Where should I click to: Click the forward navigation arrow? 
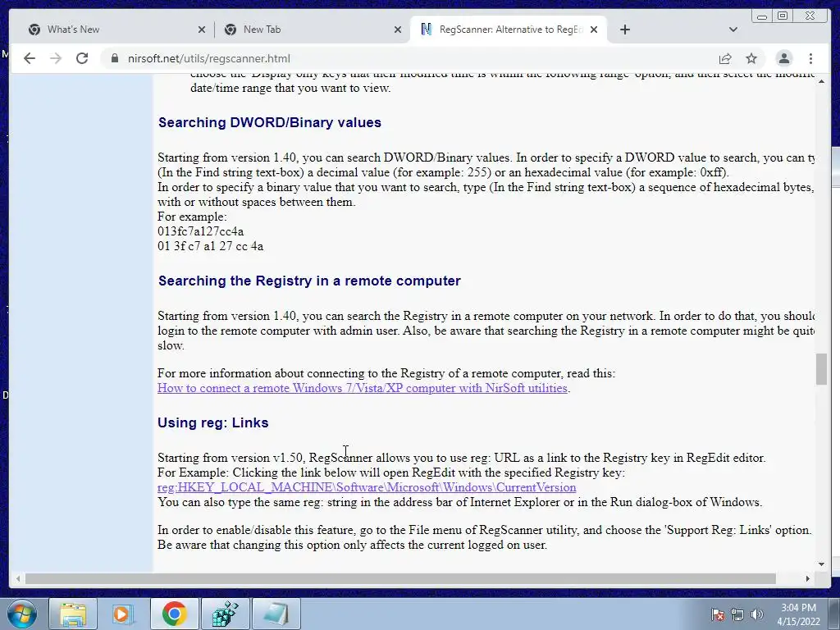pos(56,58)
